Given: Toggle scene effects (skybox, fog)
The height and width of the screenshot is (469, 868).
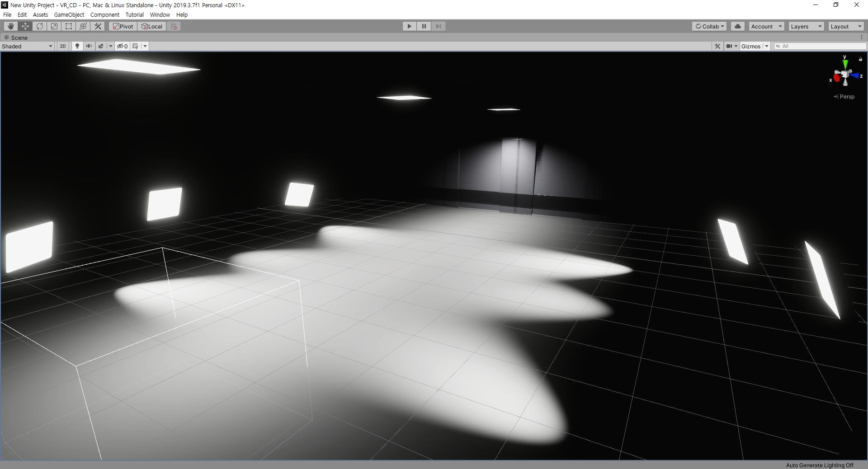Looking at the screenshot, I should [x=101, y=46].
